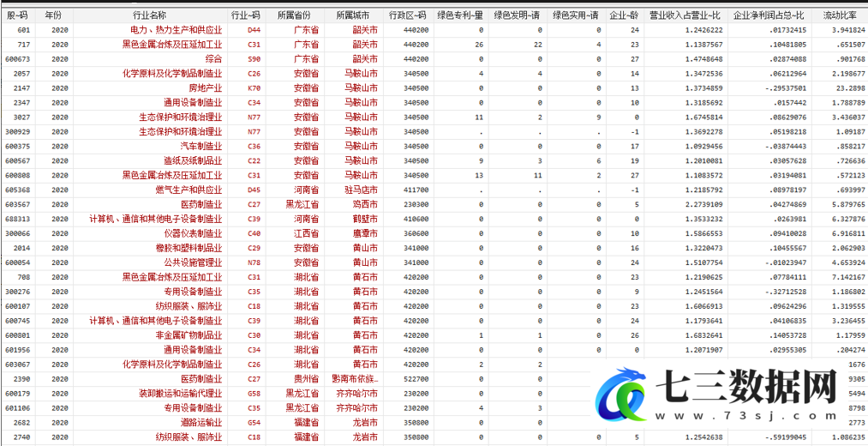Select district code cell 411700
Viewport: 868px width, 446px height.
click(416, 190)
